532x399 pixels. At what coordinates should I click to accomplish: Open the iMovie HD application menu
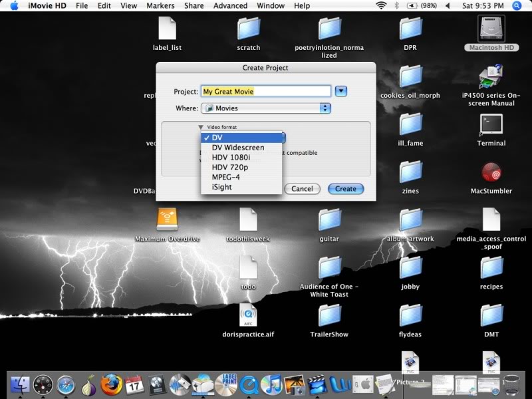[47, 6]
